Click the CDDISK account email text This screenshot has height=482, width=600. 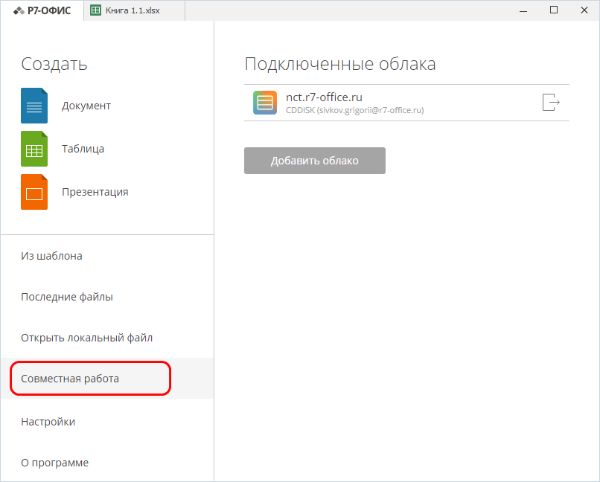[x=355, y=110]
